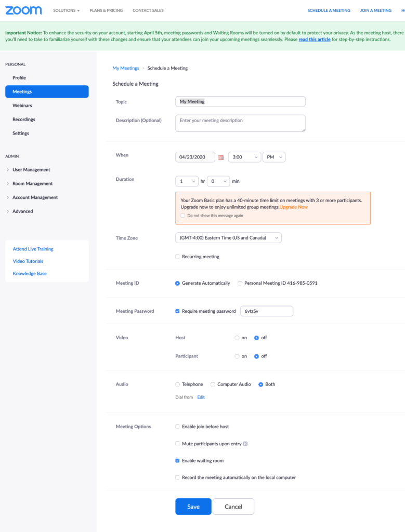
Task: Select Computer Audio option
Action: coord(213,384)
